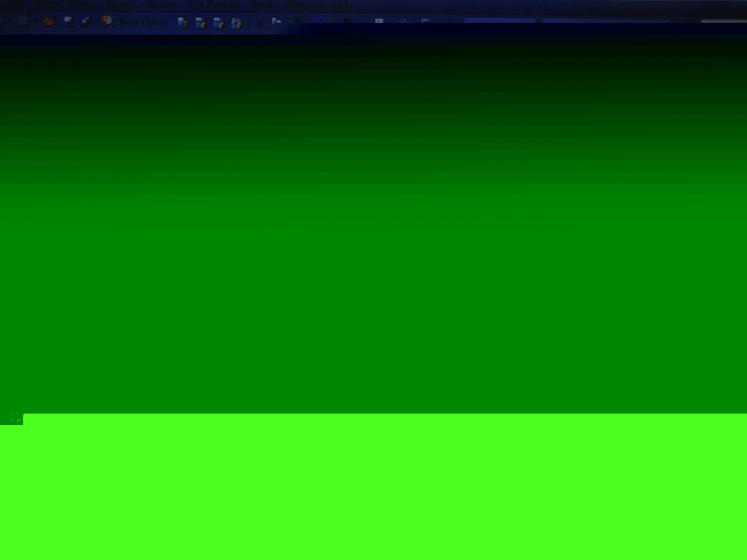
Task: Click the Paste icon in toolbar
Action: pos(294,22)
